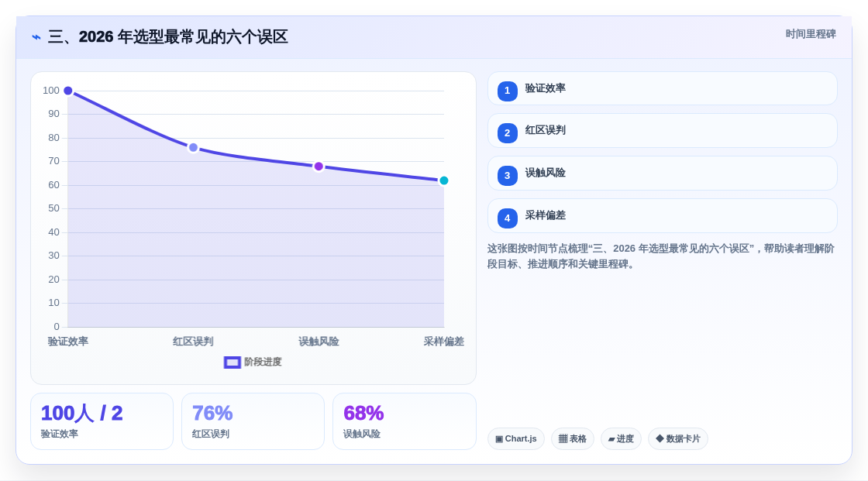This screenshot has height=481, width=868.
Task: Click the cyan chart data point near 62
Action: 444,180
